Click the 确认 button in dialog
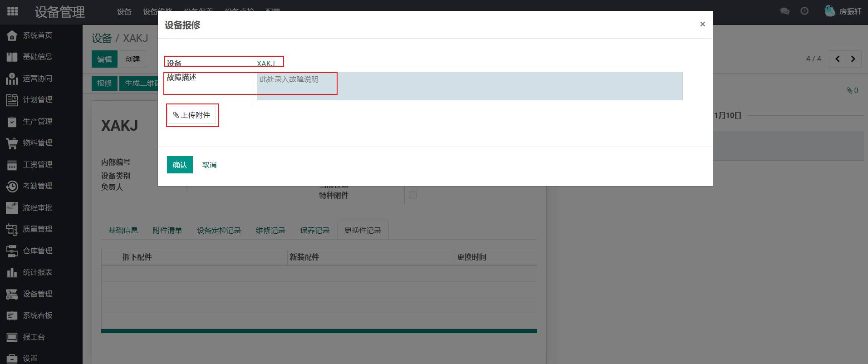 pyautogui.click(x=180, y=165)
